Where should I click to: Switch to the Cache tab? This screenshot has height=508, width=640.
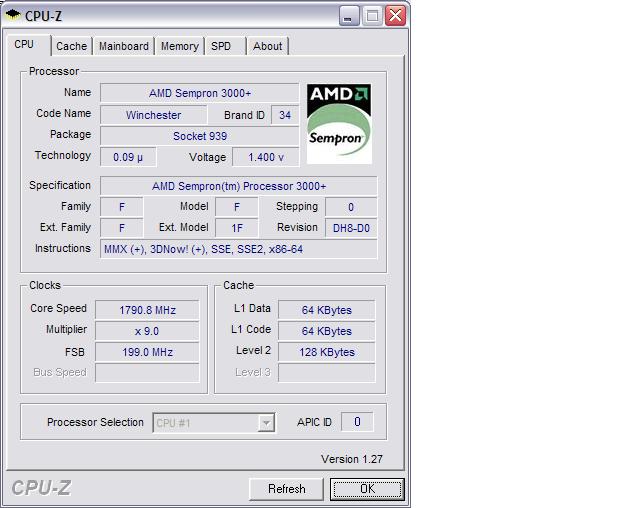pos(71,46)
